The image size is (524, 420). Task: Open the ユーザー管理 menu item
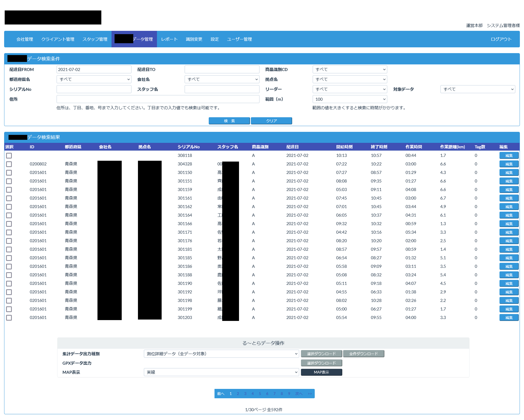pos(239,39)
